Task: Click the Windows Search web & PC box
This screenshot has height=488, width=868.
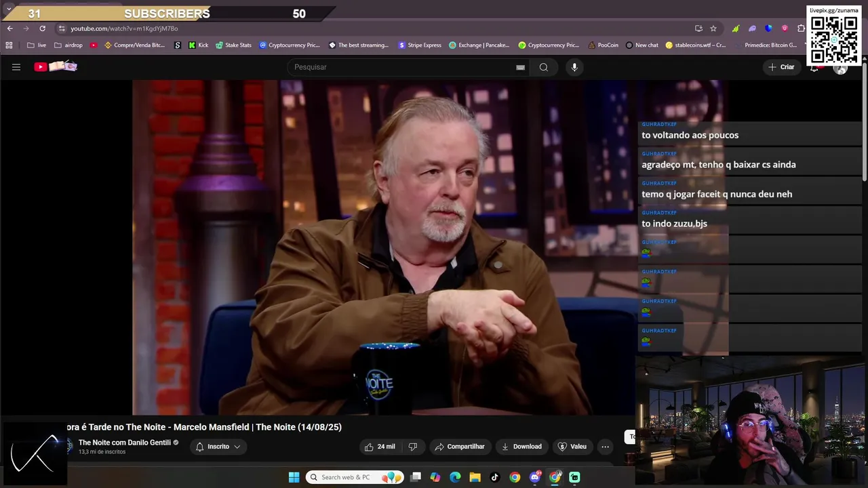Action: point(355,477)
